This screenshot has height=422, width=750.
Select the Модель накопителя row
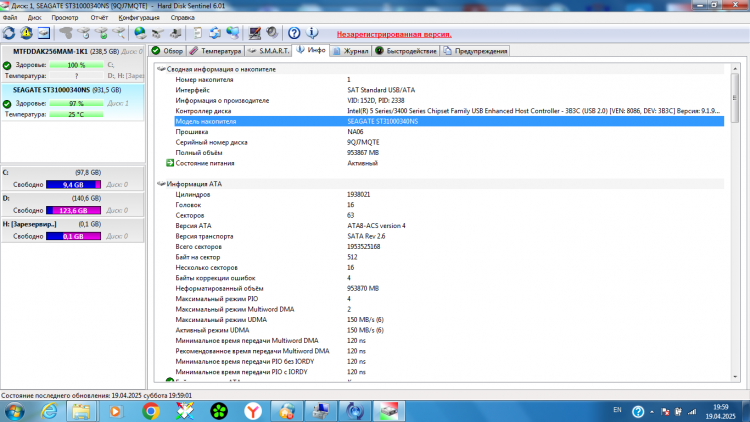point(449,122)
